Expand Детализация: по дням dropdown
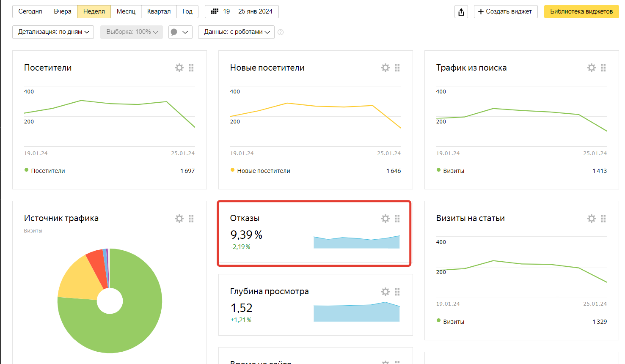 click(x=53, y=32)
